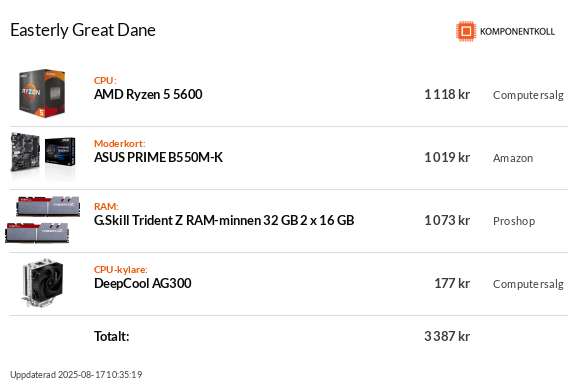Open Computersalg link for the CPU cooler
Screen dimensions: 577x388
528,284
